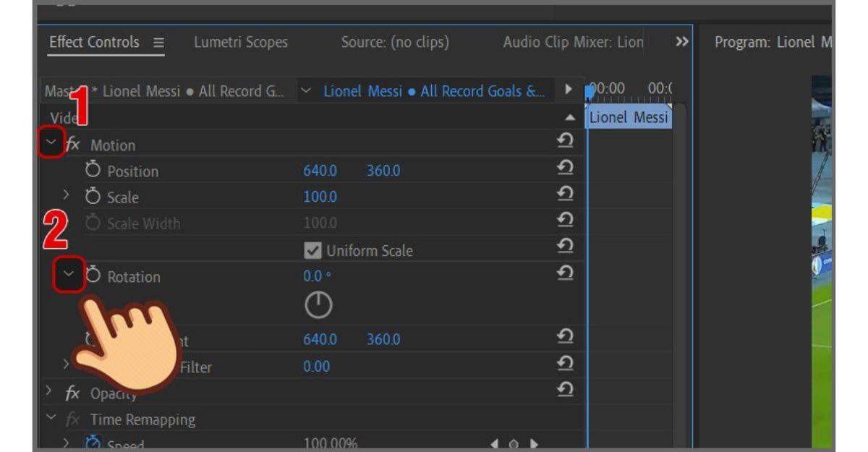Click the Position X value 640.0
868x452 pixels.
[x=320, y=171]
